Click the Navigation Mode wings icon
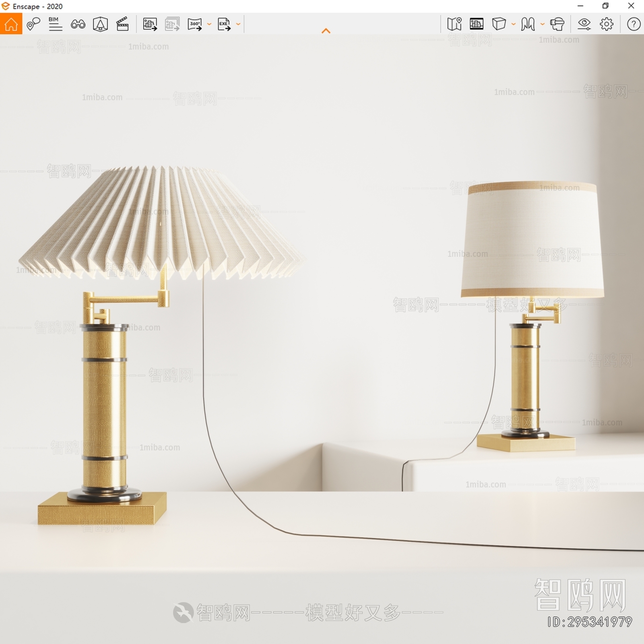Image resolution: width=644 pixels, height=644 pixels. click(x=528, y=24)
